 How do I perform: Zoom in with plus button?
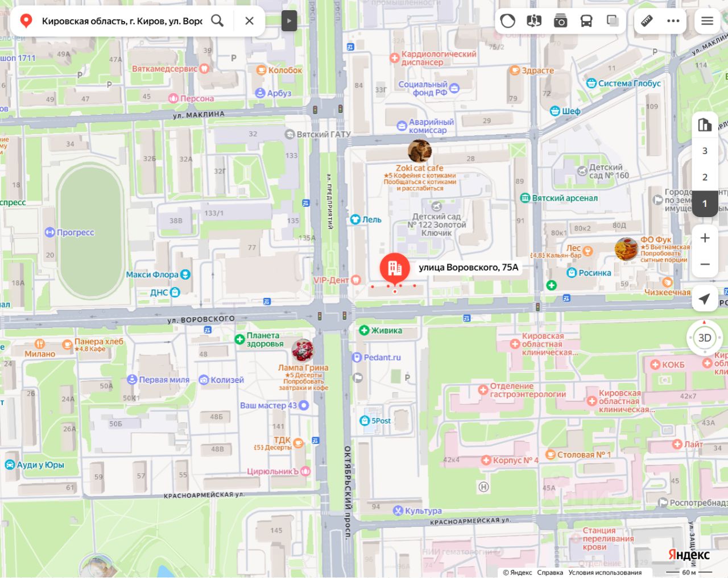click(705, 238)
